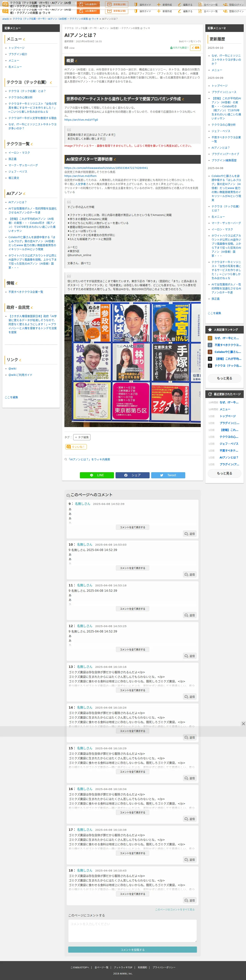Expand comment 11 with コメントを全て表示する

click(133, 609)
